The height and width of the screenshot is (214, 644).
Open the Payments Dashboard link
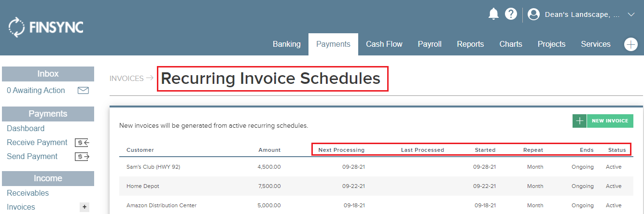pyautogui.click(x=26, y=128)
